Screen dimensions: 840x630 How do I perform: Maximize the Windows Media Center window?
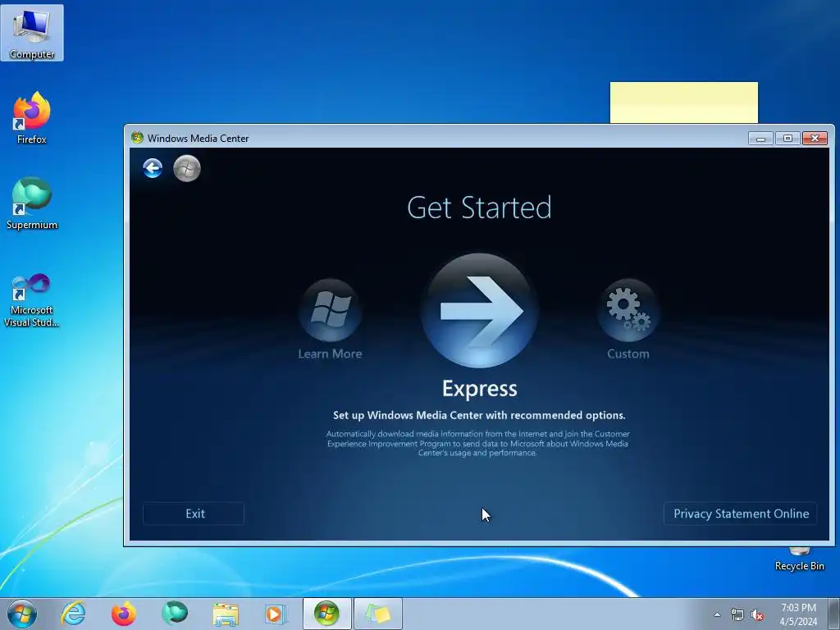787,138
